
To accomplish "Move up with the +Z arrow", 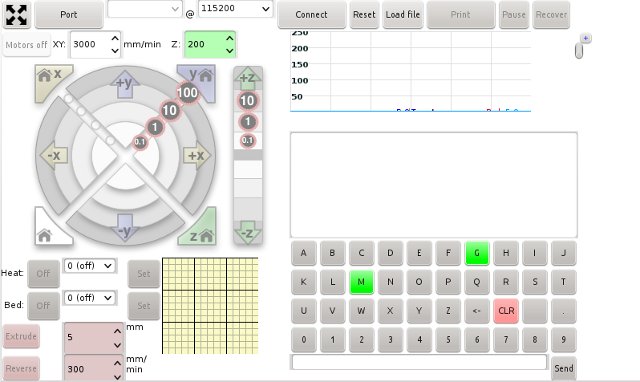I will click(x=247, y=78).
